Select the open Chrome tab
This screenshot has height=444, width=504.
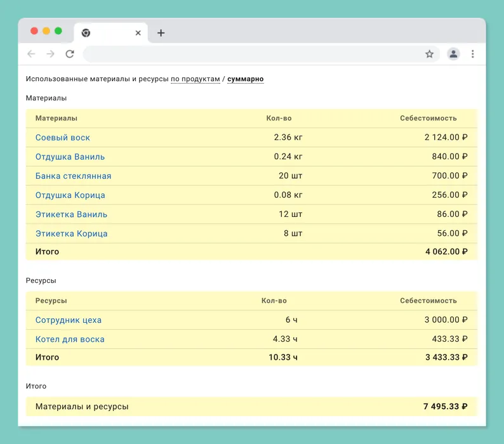click(110, 33)
